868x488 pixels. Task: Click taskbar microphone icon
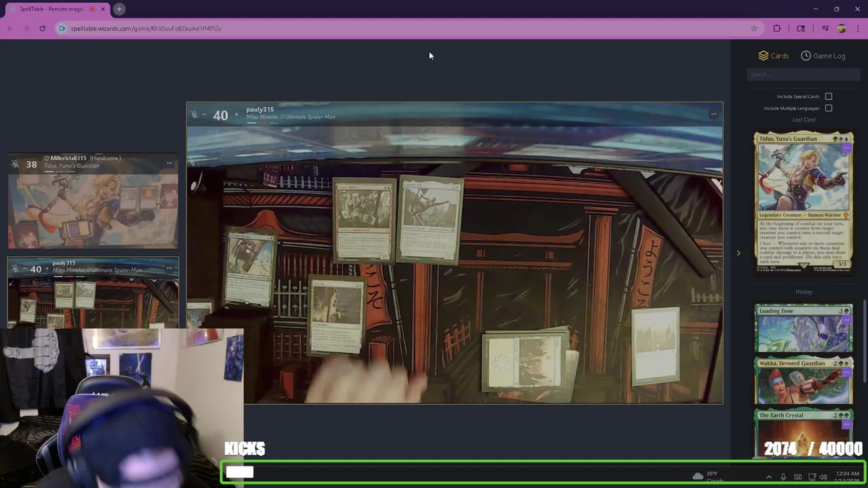click(x=783, y=477)
